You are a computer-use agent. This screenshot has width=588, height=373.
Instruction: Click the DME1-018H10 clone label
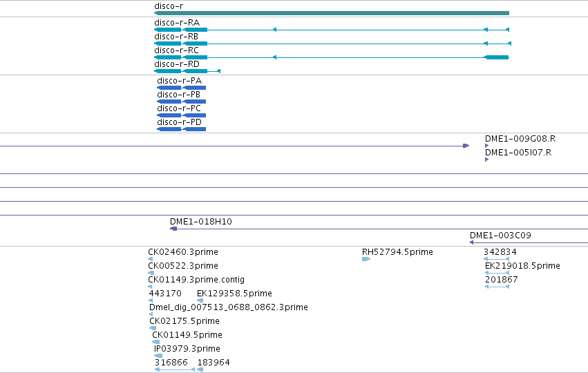[201, 222]
